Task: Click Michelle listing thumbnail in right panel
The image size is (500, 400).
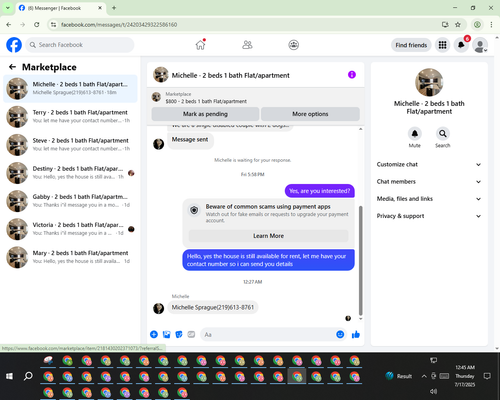Action: (x=429, y=82)
